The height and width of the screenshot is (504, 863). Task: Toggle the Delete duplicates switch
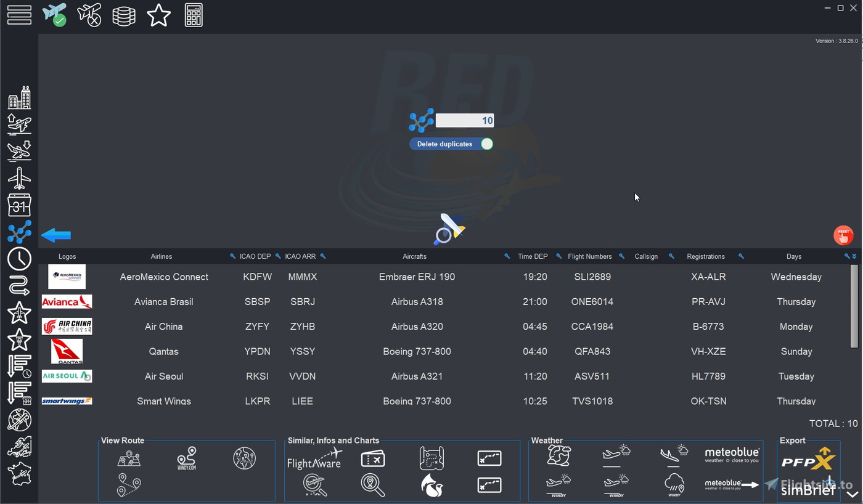coord(486,144)
